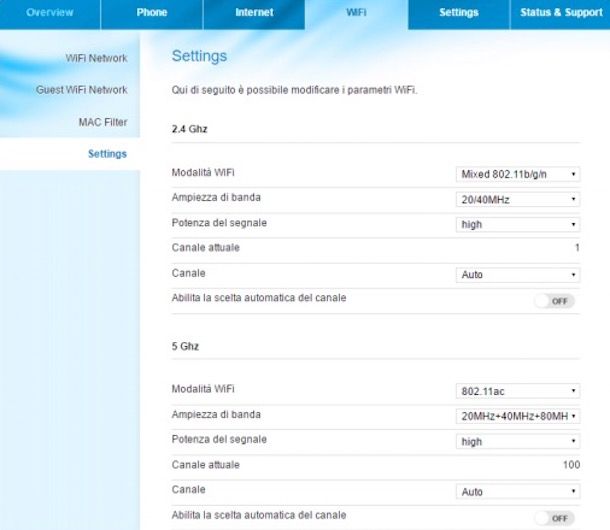
Task: Select the WiFi tab
Action: 356,13
